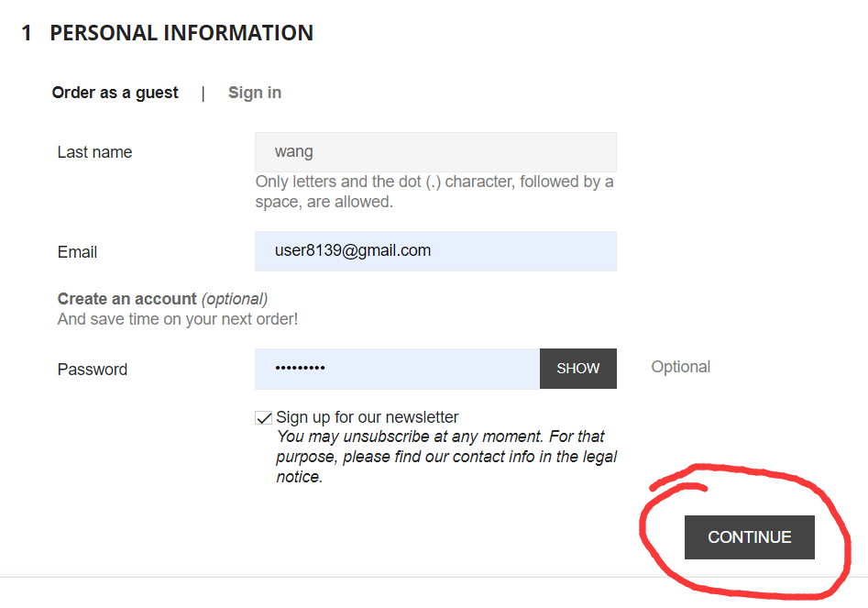This screenshot has width=868, height=608.
Task: Uncheck the newsletter signup checkbox
Action: coord(264,418)
